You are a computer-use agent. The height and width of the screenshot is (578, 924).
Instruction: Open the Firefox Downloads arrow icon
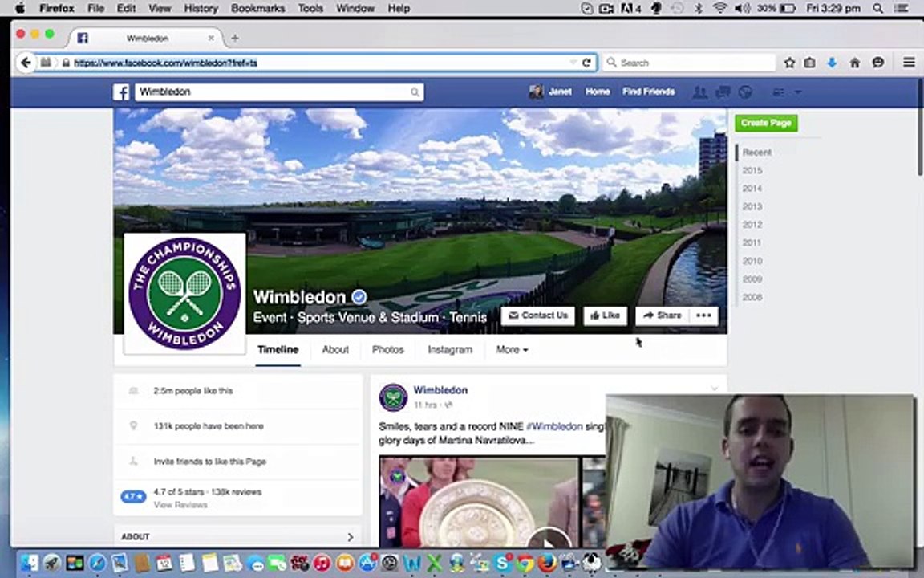[x=832, y=63]
